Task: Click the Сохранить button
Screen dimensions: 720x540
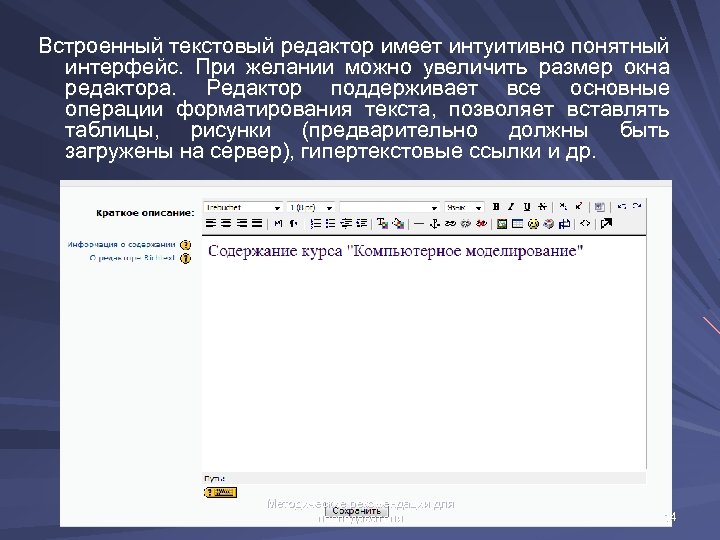Action: click(x=357, y=511)
